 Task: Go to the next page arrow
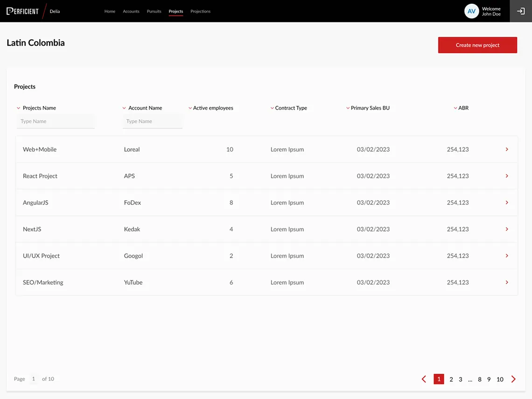click(513, 379)
